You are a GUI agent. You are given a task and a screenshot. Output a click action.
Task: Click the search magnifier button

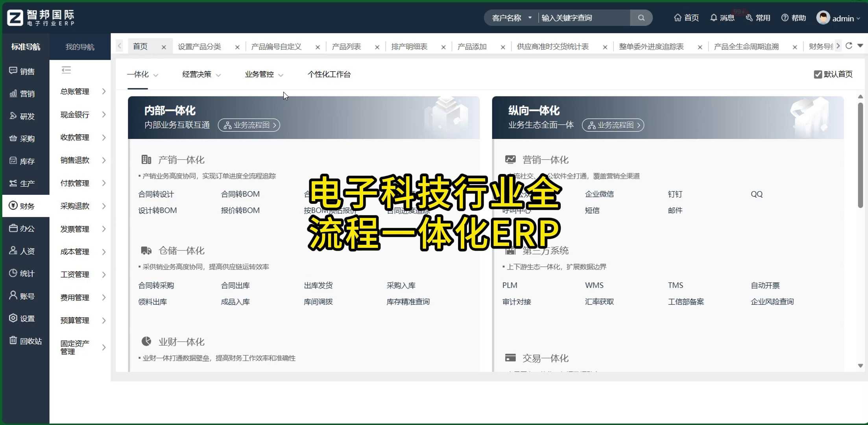point(641,18)
